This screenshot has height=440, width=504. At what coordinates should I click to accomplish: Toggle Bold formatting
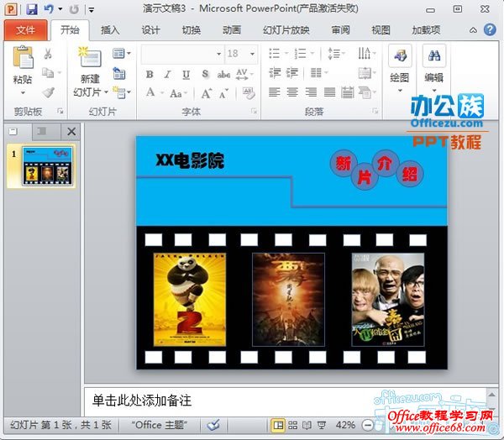[150, 74]
